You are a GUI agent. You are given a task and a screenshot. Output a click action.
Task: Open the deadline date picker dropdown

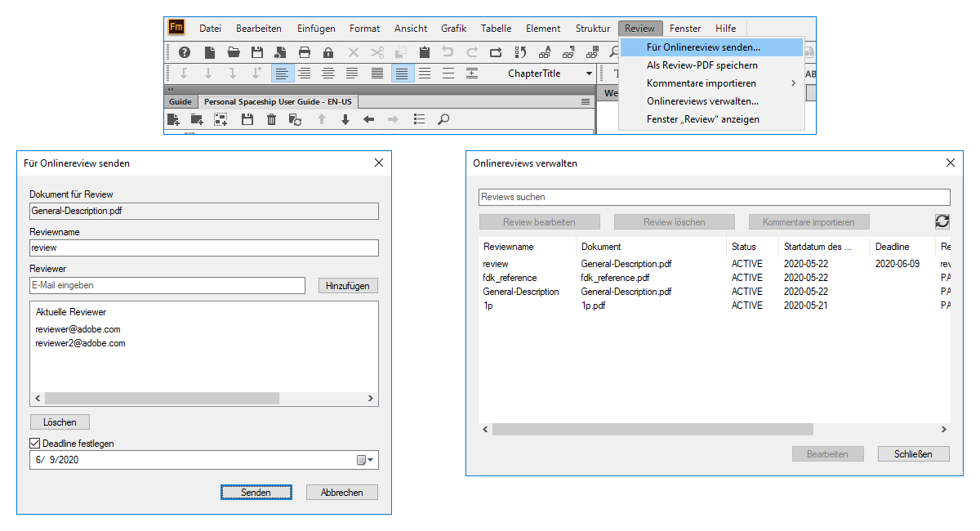click(366, 460)
